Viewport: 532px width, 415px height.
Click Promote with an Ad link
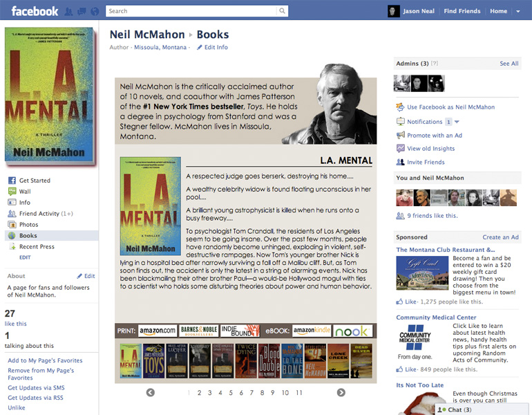[x=435, y=135]
